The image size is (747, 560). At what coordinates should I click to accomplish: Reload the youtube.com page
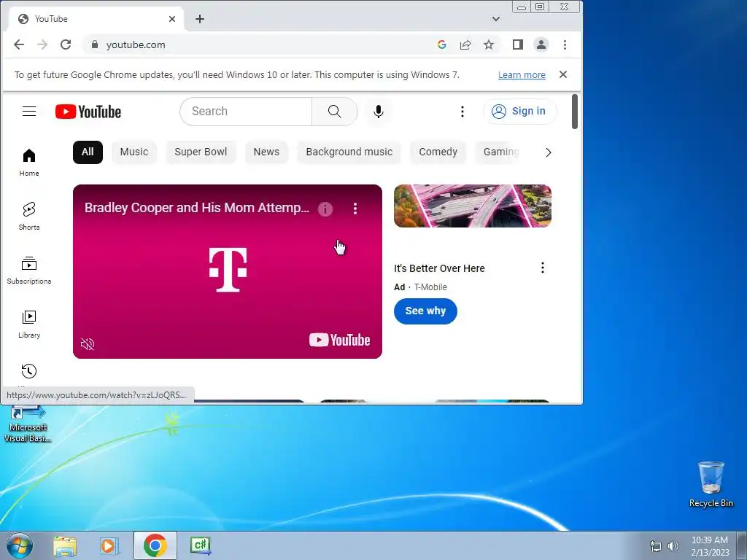point(66,44)
